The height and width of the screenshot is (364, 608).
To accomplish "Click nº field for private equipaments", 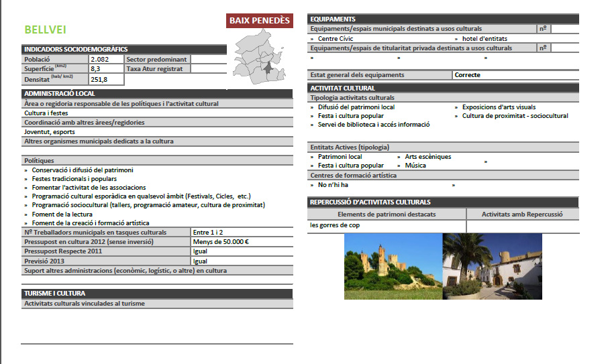I will (565, 48).
